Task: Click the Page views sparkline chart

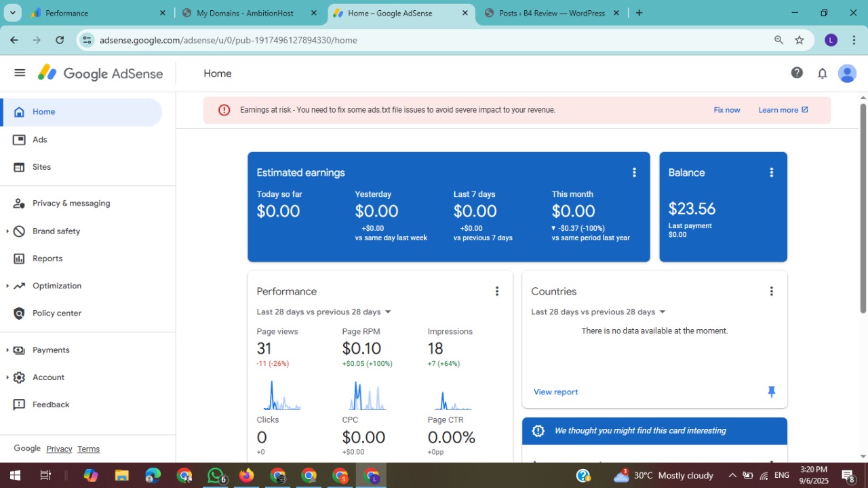Action: coord(282,395)
